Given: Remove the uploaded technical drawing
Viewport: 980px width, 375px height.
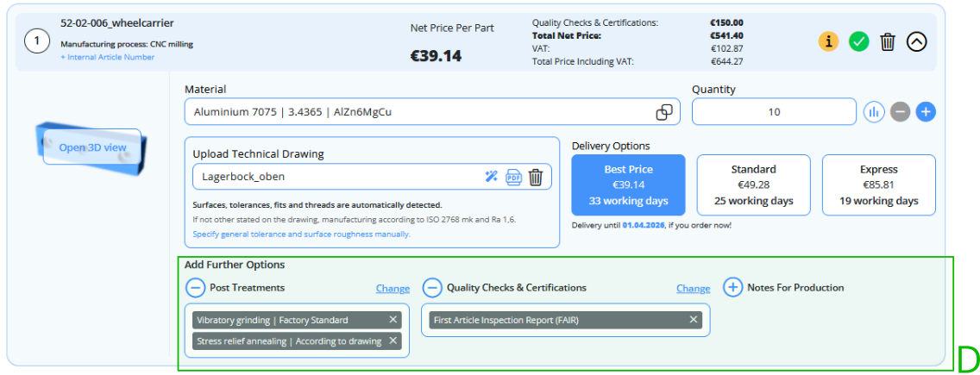Looking at the screenshot, I should (x=536, y=177).
